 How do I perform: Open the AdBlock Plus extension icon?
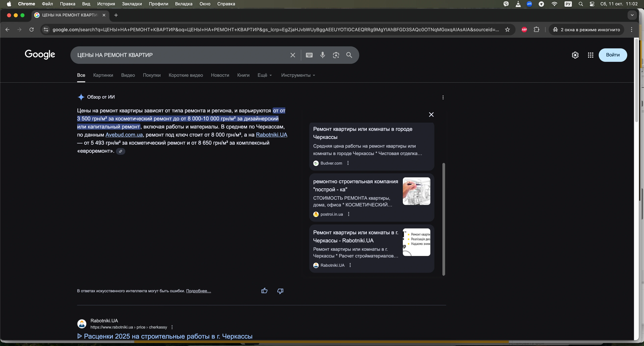click(524, 30)
